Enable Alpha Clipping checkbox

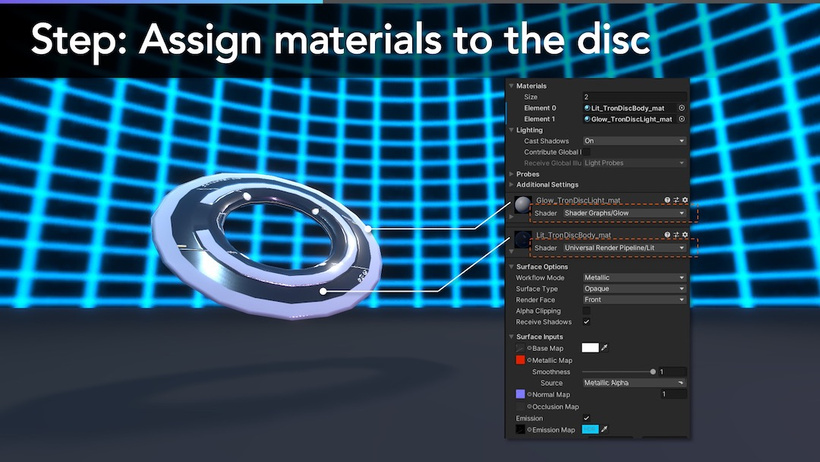[586, 311]
